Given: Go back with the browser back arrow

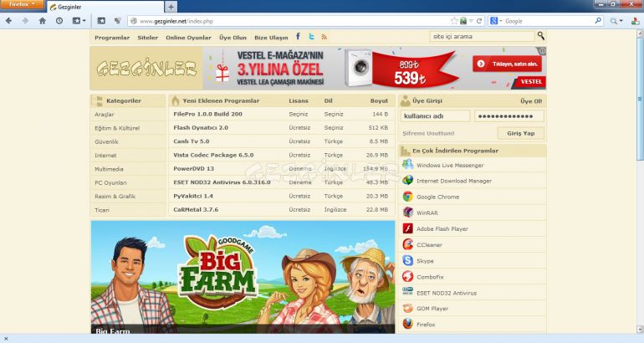Looking at the screenshot, I should point(8,21).
